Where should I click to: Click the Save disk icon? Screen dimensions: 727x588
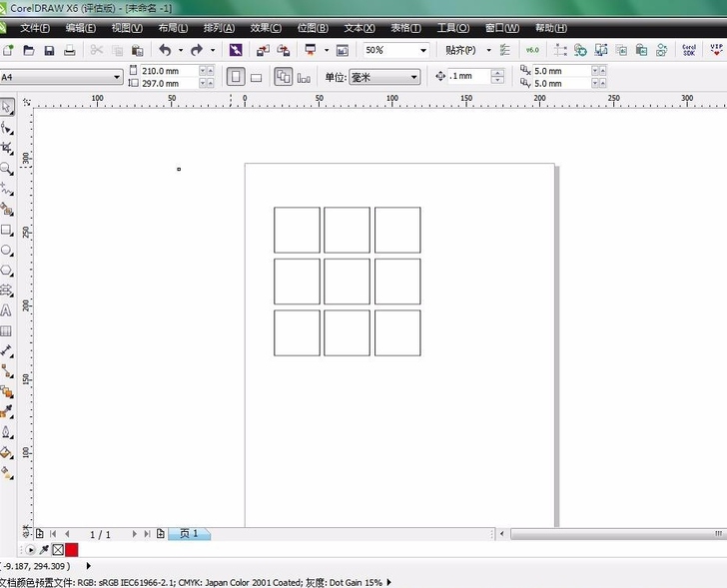[x=48, y=50]
